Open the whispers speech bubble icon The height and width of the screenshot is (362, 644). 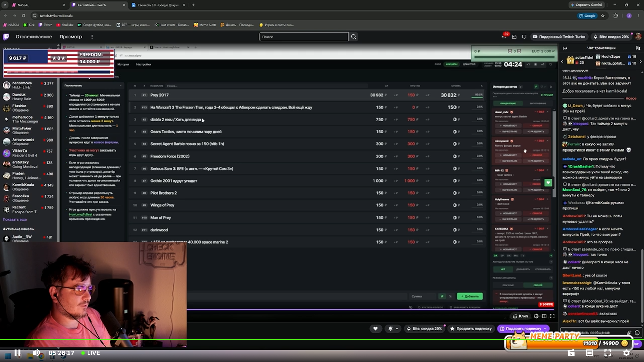click(524, 37)
